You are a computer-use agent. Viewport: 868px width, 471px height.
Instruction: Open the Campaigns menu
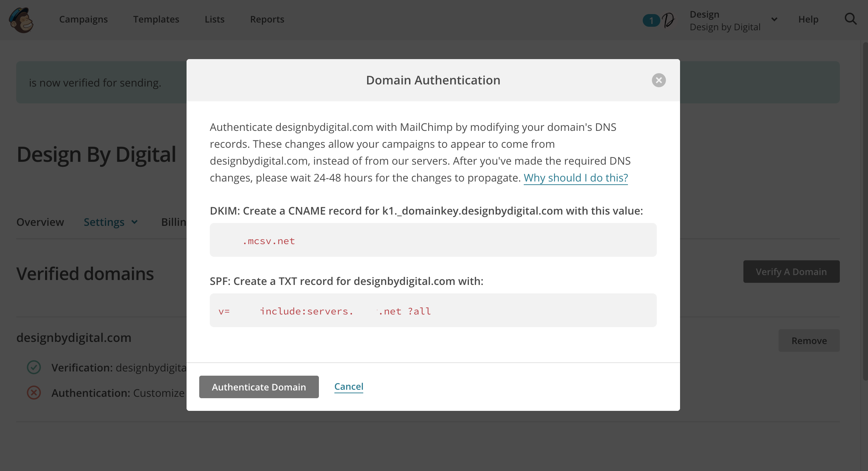[83, 19]
